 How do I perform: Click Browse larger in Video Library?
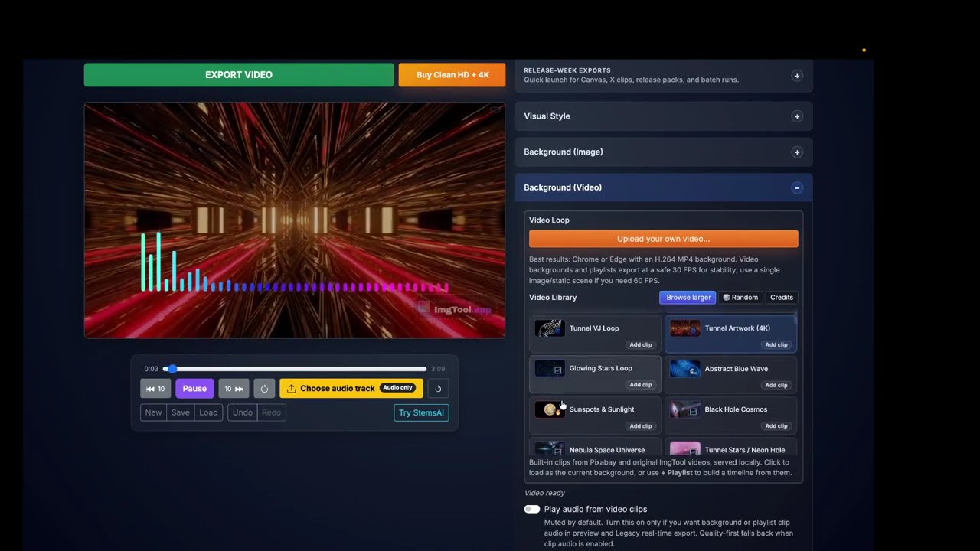pos(688,298)
